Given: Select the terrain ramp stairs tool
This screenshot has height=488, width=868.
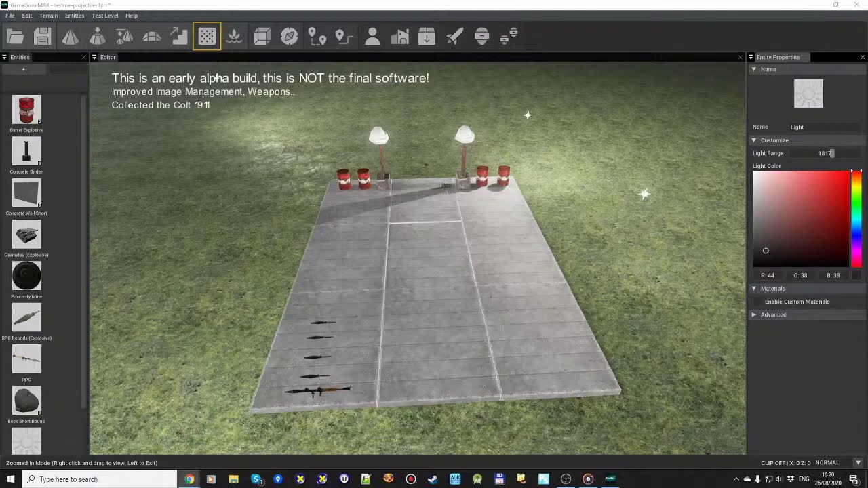Looking at the screenshot, I should click(x=179, y=36).
